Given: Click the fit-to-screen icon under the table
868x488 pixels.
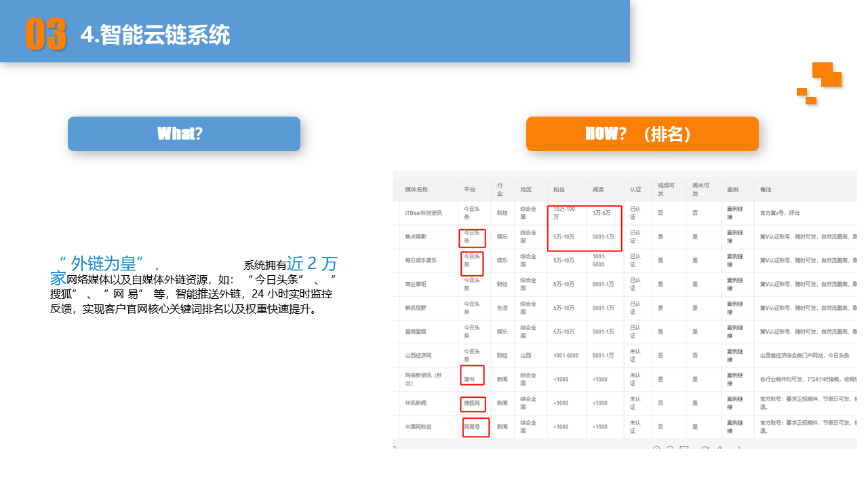Looking at the screenshot, I should (685, 448).
